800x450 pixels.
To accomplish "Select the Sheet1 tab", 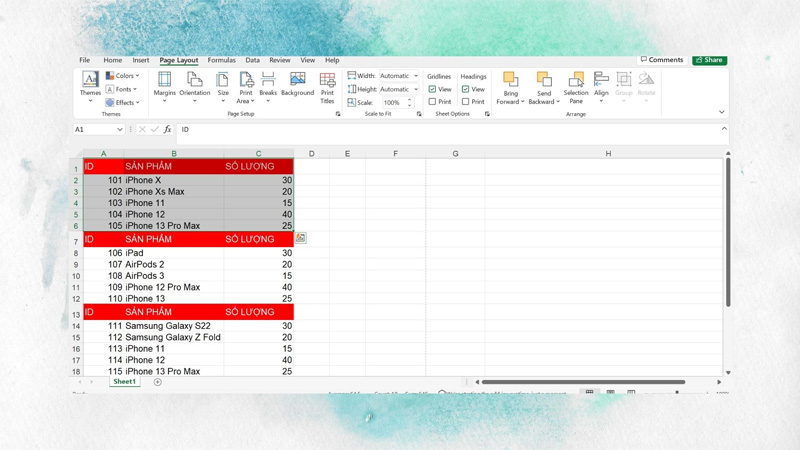I will 124,382.
